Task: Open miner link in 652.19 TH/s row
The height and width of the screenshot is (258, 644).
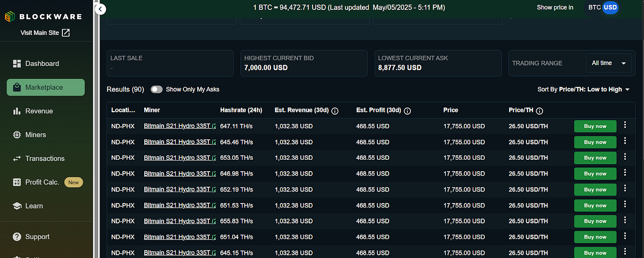Action: tap(180, 189)
